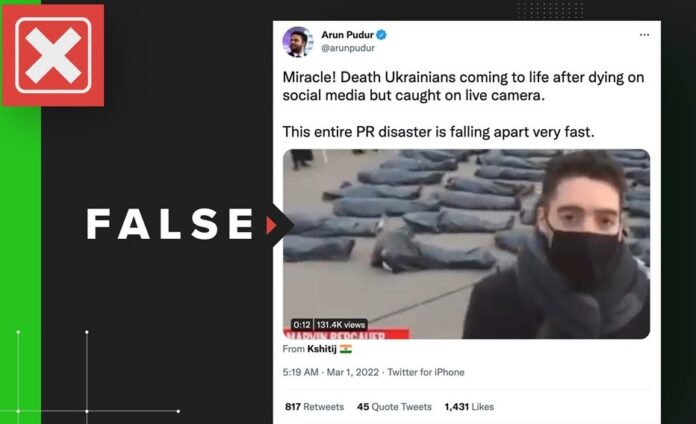The width and height of the screenshot is (696, 424).
Task: Click the Twitter for iPhone source link
Action: pos(426,372)
